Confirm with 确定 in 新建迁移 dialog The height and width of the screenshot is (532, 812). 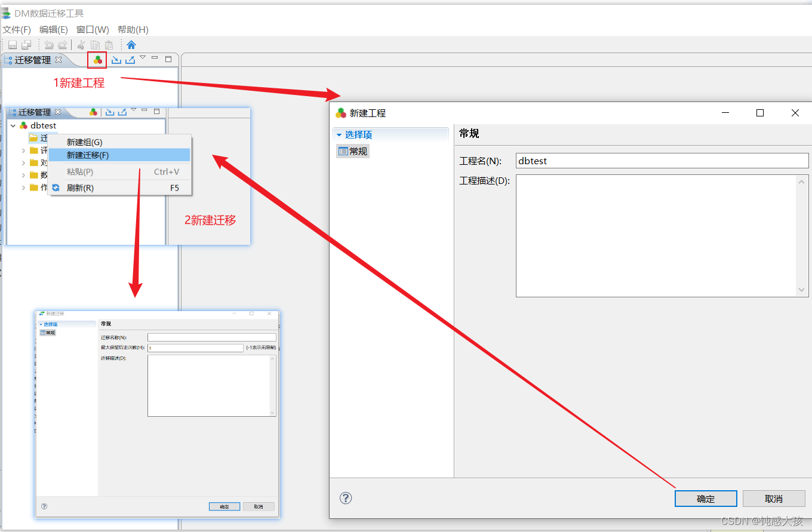pyautogui.click(x=224, y=506)
